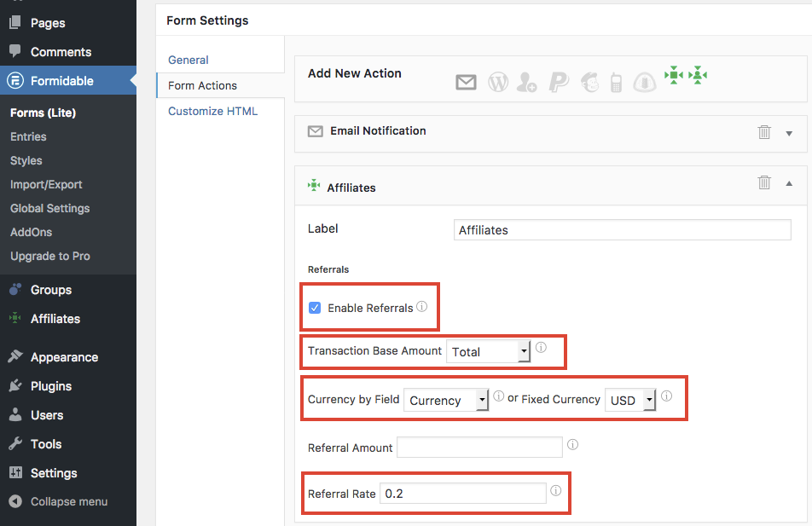Image resolution: width=812 pixels, height=526 pixels.
Task: Open the Appearance menu label
Action: pos(64,357)
